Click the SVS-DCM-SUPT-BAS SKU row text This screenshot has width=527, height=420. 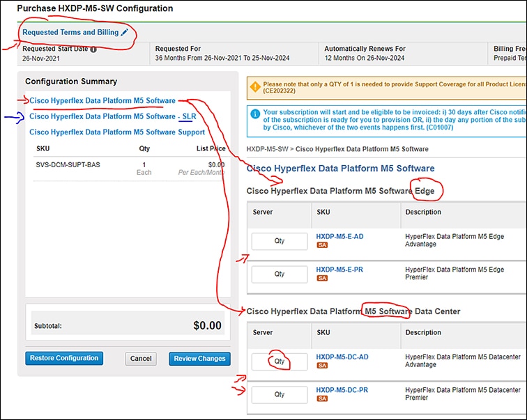coord(68,165)
